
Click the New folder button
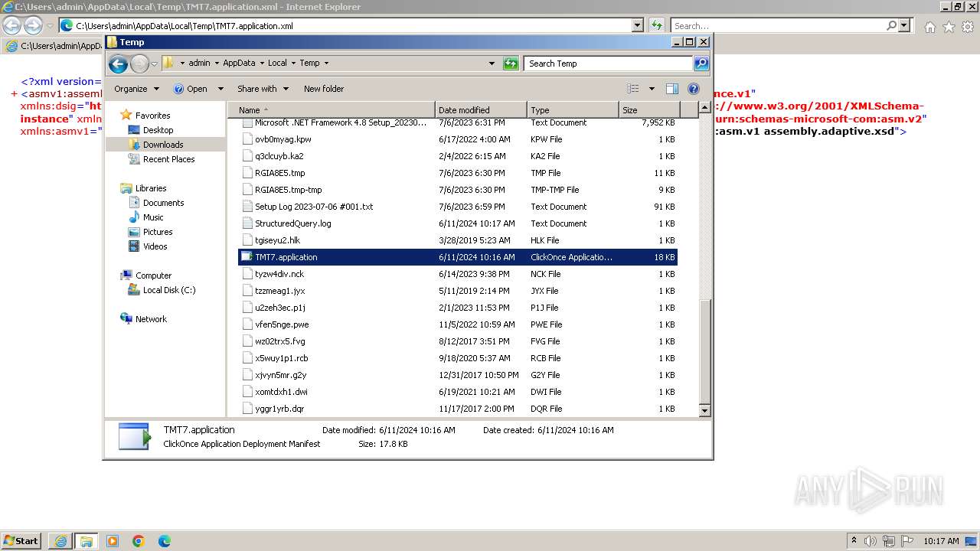point(324,89)
